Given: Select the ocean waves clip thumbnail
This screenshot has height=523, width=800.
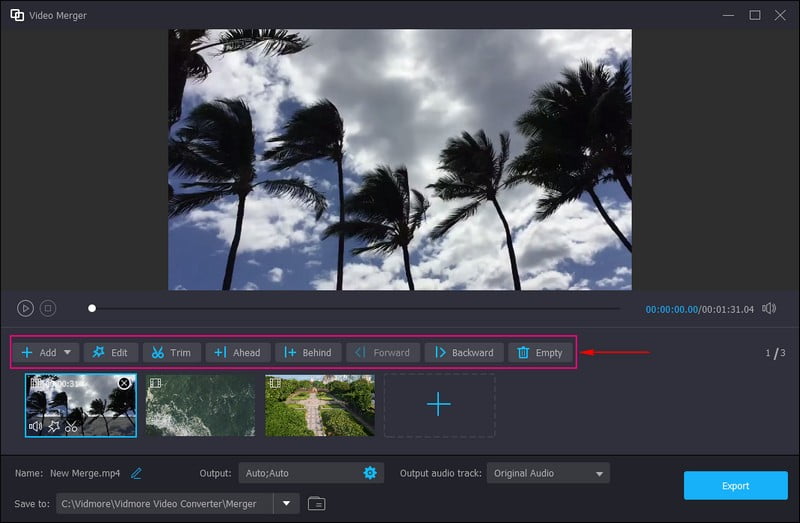Looking at the screenshot, I should click(200, 405).
